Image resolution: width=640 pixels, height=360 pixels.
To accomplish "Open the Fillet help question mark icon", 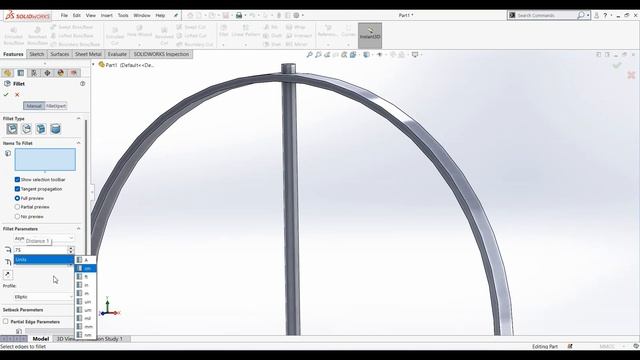I will [x=82, y=84].
